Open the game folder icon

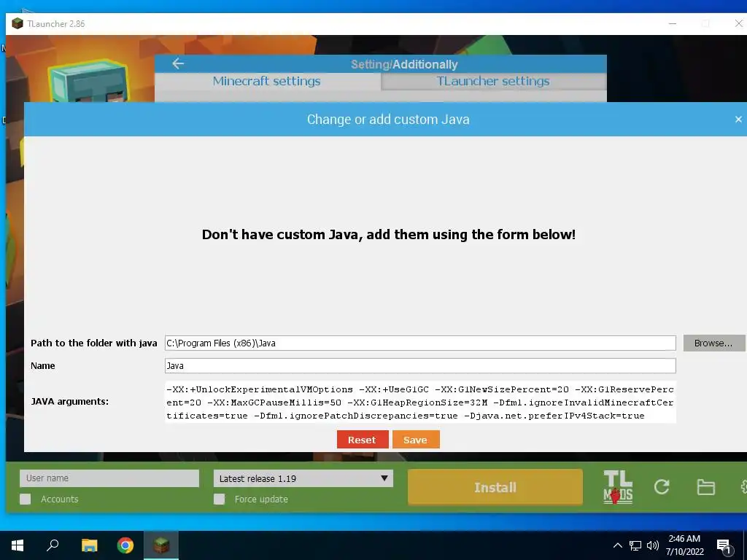coord(705,487)
